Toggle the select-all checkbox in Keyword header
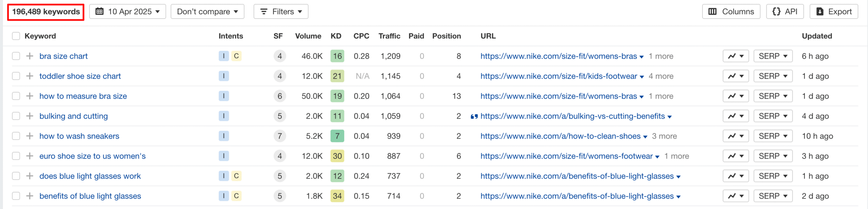This screenshot has width=868, height=209. pyautogui.click(x=16, y=36)
